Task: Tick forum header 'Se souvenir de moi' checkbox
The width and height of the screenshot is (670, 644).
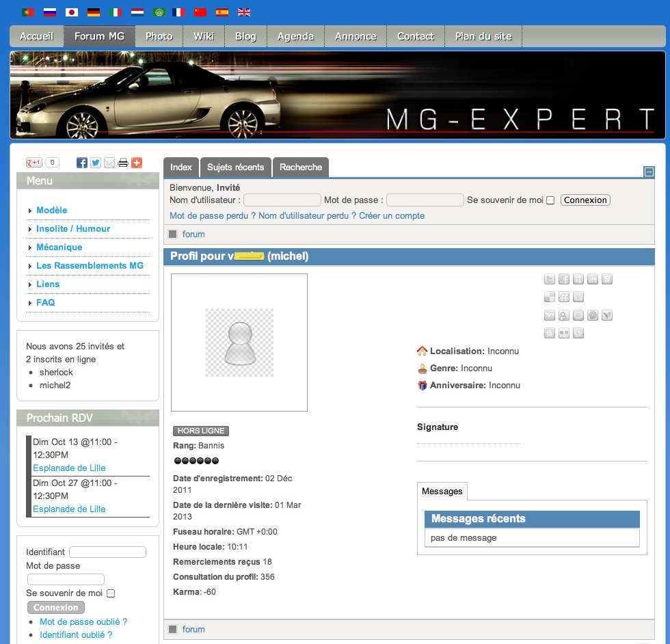Action: click(551, 200)
